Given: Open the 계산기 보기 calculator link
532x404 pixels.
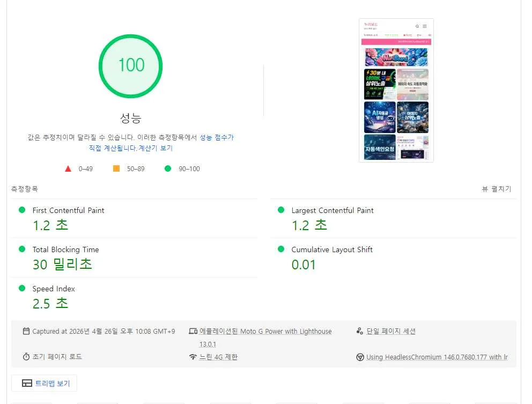Looking at the screenshot, I should coord(156,148).
